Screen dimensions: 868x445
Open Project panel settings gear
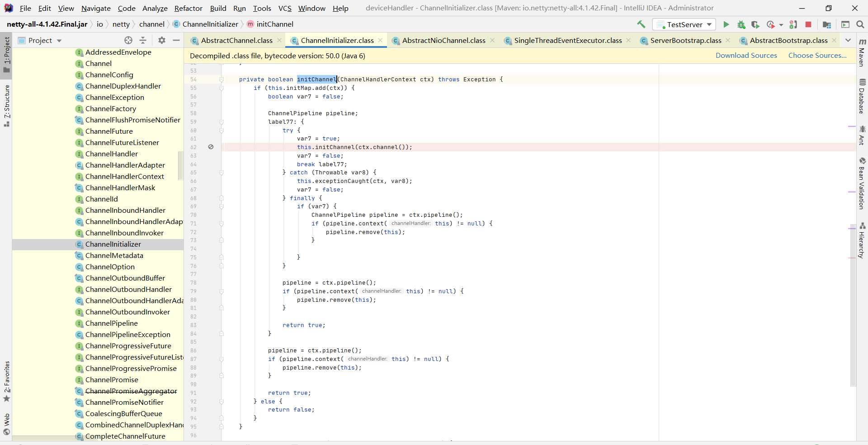pos(162,40)
